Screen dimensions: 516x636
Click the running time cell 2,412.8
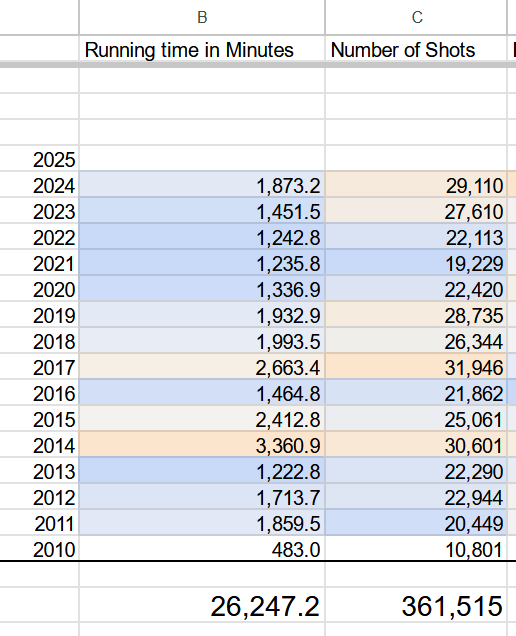tap(202, 419)
